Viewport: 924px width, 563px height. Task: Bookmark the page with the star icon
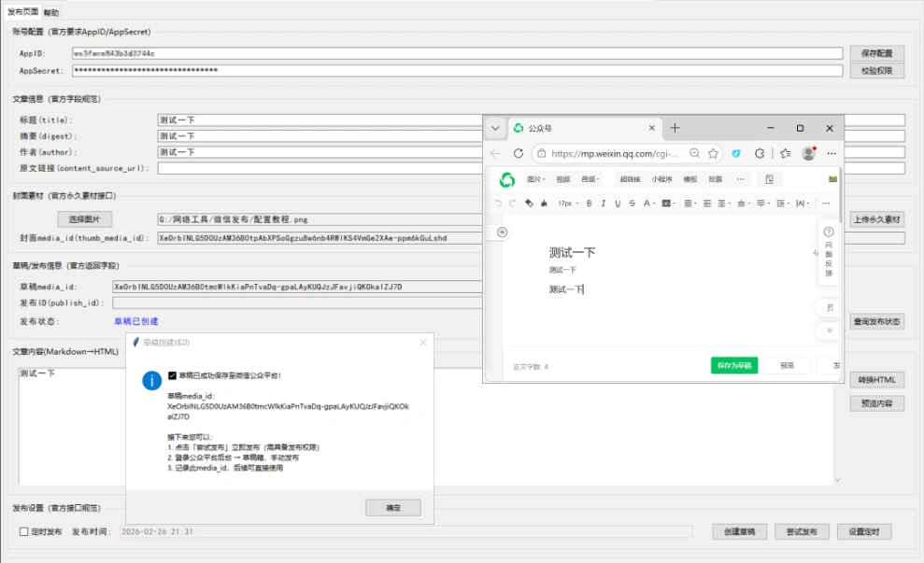point(713,153)
